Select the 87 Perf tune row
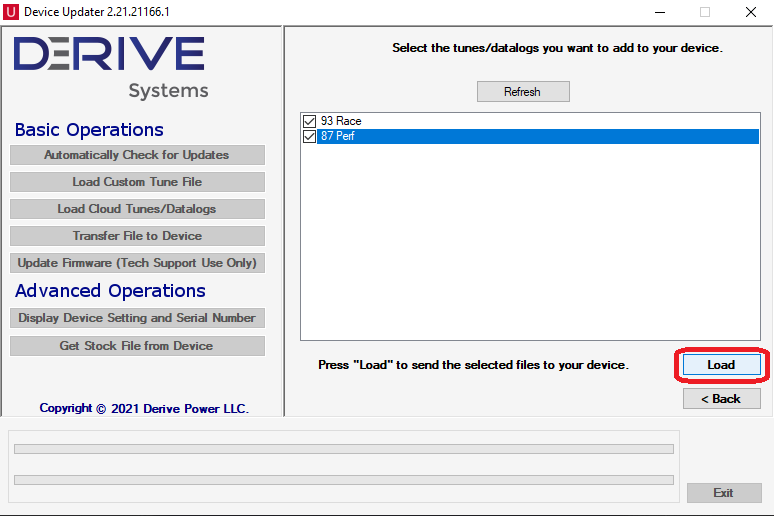This screenshot has width=774, height=516. pyautogui.click(x=531, y=136)
